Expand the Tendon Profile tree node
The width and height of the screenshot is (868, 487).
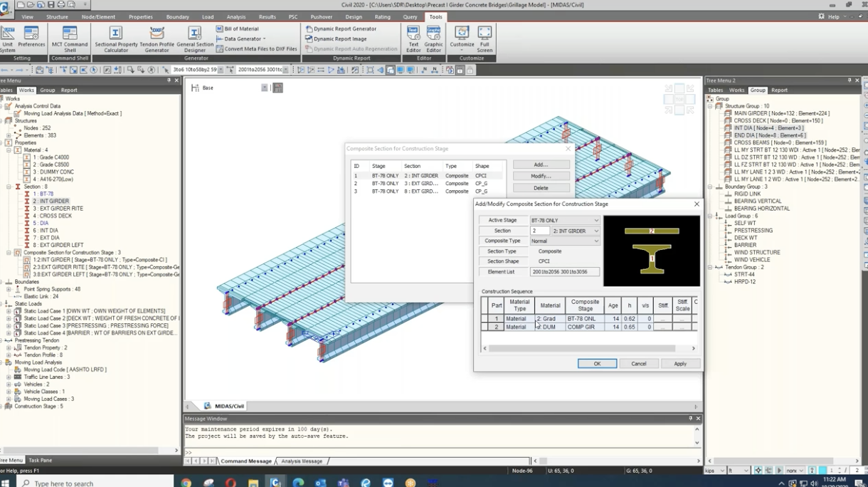click(9, 355)
